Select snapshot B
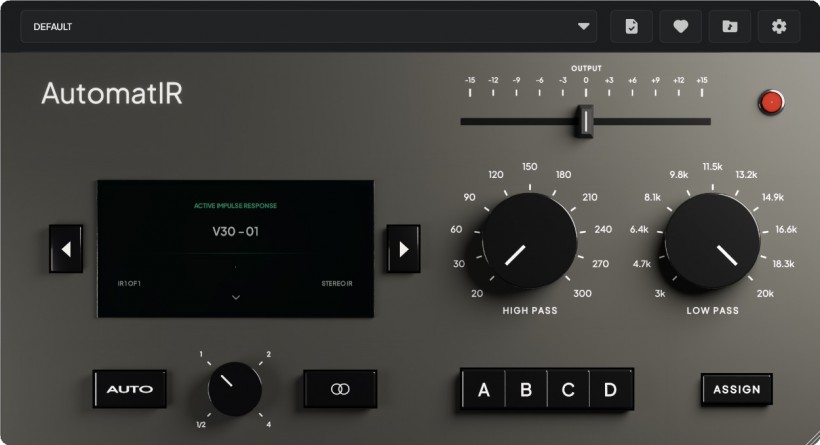The image size is (820, 445). 526,390
